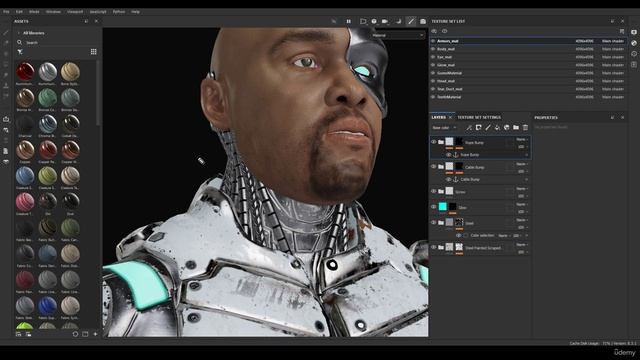Viewport: 640px width, 360px height.
Task: Hide the Cable Bump folder layer
Action: 433,167
